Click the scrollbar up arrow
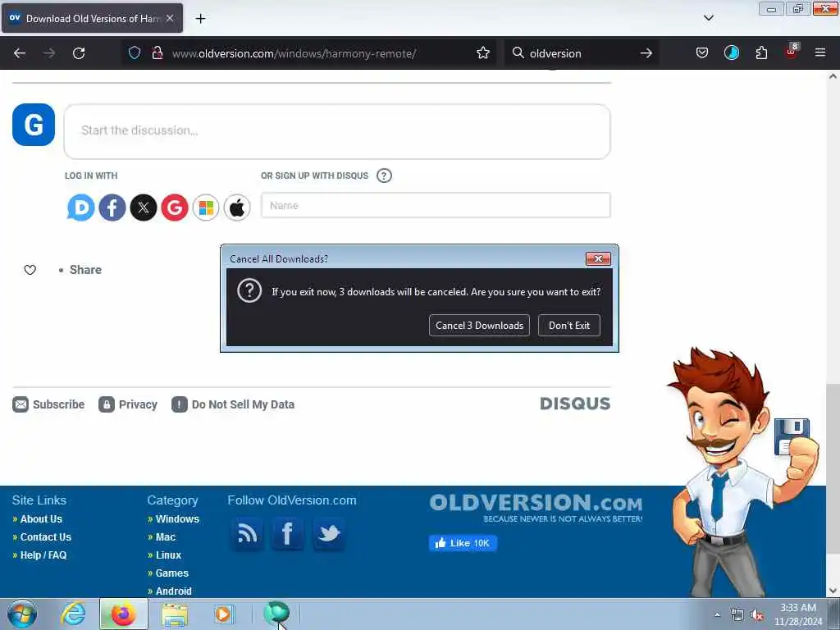This screenshot has width=840, height=630. tap(833, 76)
